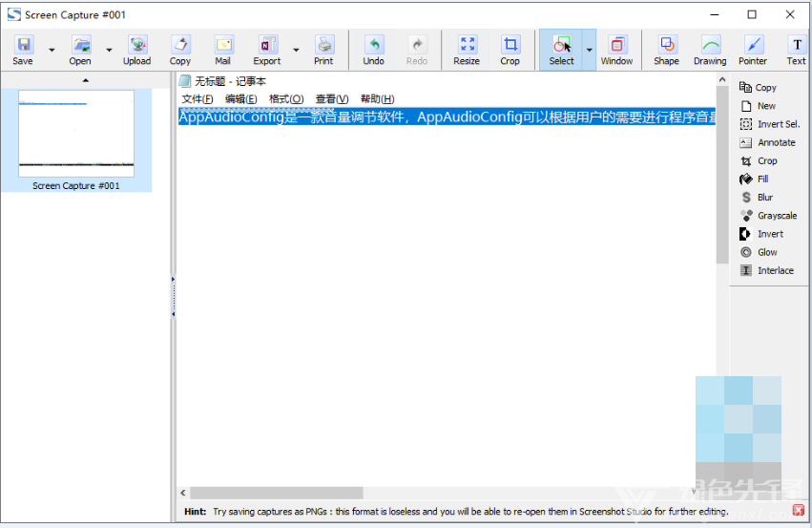
Task: Select the Text tool
Action: 797,50
